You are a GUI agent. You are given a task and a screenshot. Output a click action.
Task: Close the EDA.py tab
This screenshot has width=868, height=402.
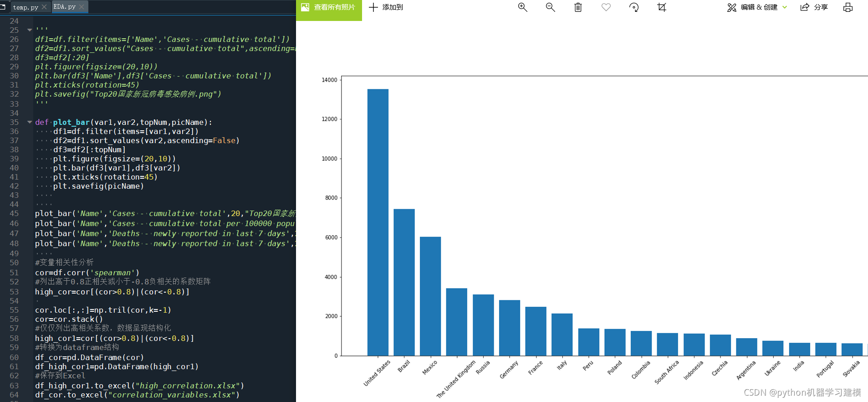[82, 7]
